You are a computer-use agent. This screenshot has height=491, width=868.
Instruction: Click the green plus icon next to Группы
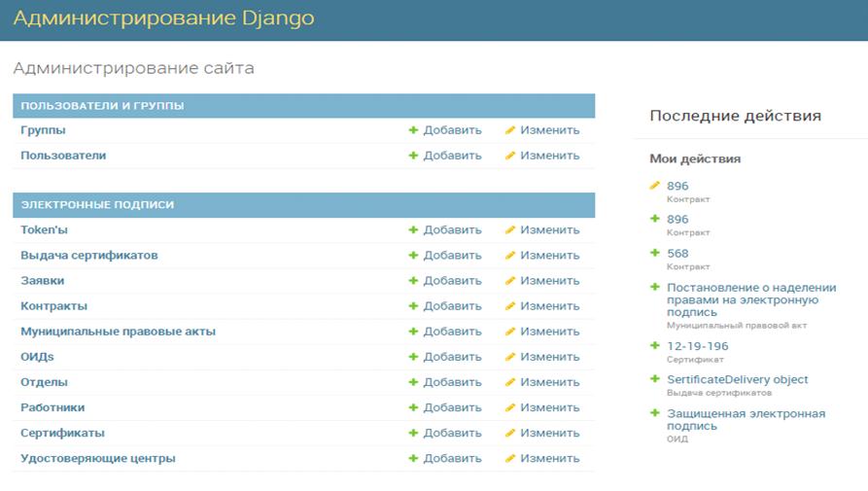tap(413, 130)
